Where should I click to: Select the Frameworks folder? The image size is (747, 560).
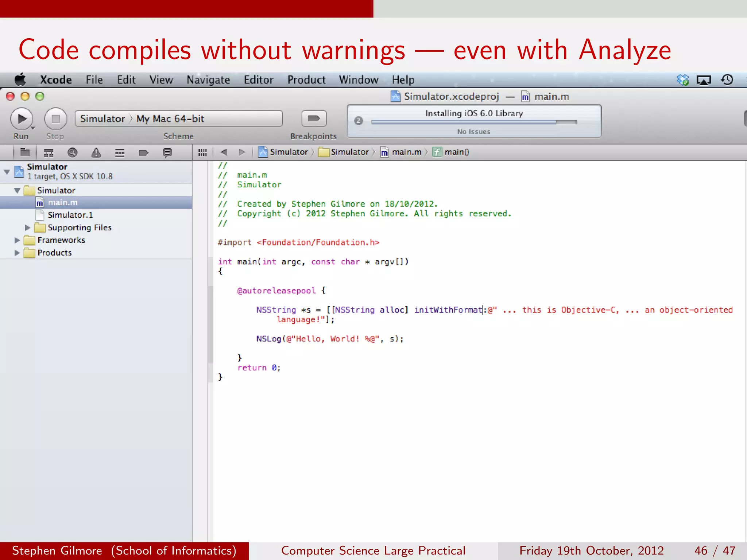(96, 240)
